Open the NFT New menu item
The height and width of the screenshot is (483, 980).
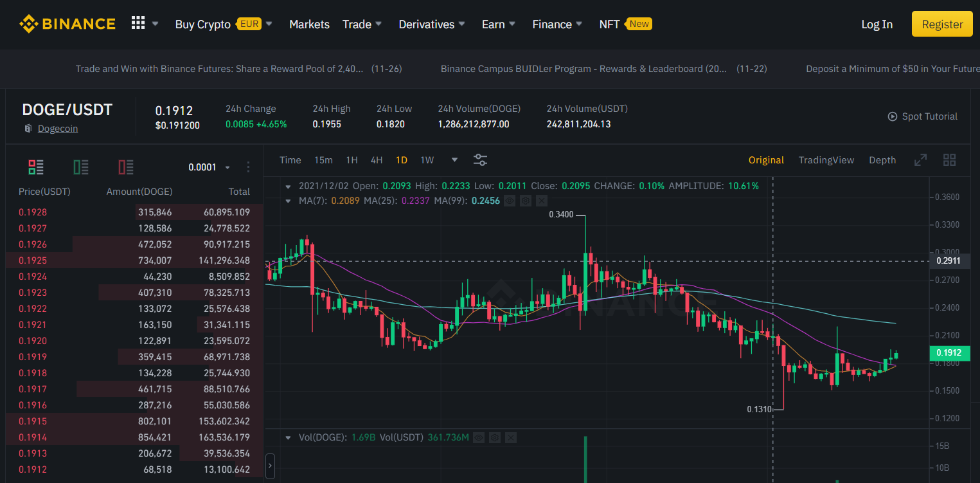coord(625,24)
